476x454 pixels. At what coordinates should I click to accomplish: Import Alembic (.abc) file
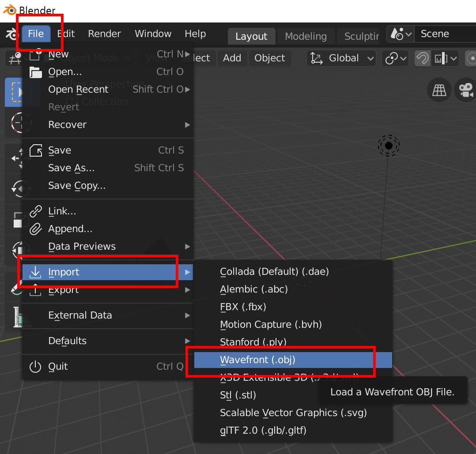[x=293, y=289]
